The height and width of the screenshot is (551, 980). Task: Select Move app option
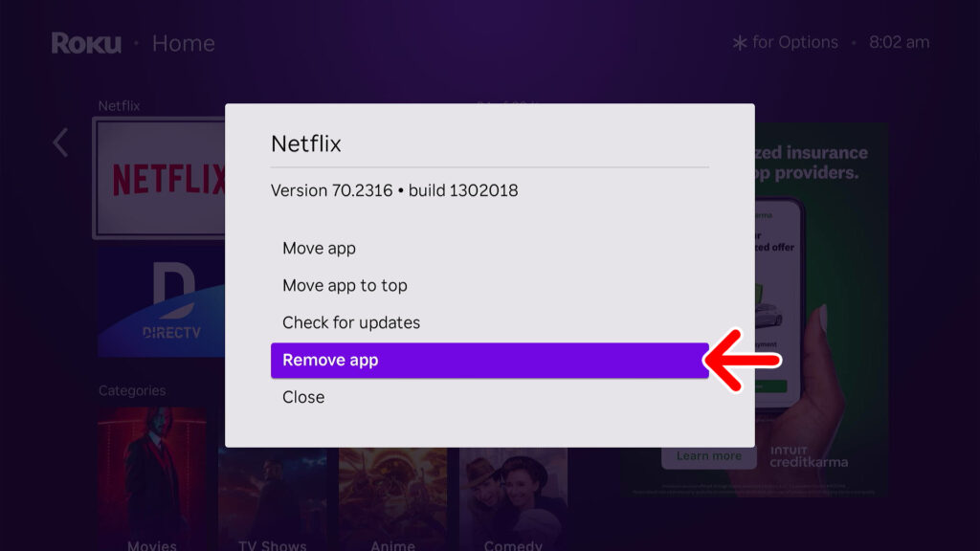pos(319,248)
